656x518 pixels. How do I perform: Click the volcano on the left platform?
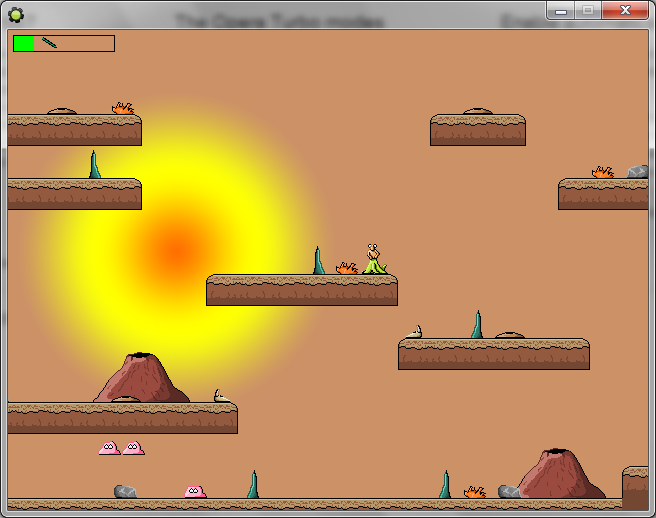pyautogui.click(x=141, y=378)
